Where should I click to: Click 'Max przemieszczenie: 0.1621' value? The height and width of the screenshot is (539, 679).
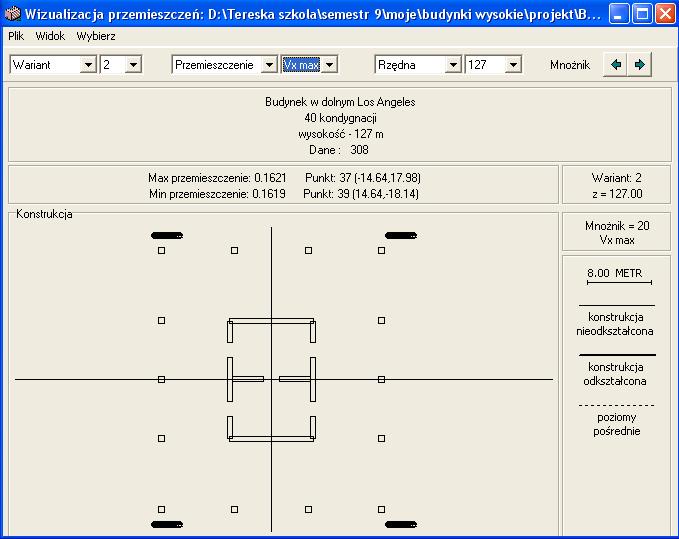[217, 178]
